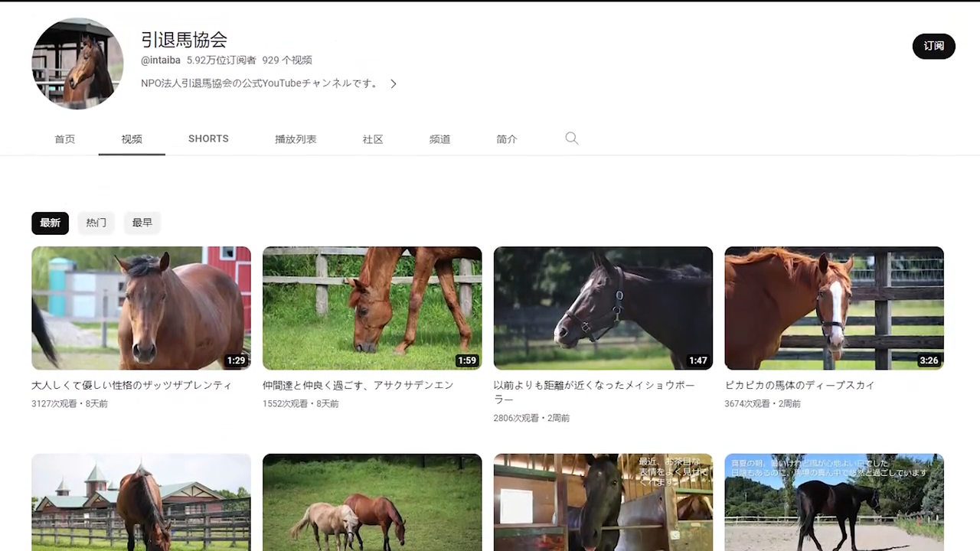Click the 3127次观看・8天前 video stats
Viewport: 980px width, 551px height.
(70, 403)
